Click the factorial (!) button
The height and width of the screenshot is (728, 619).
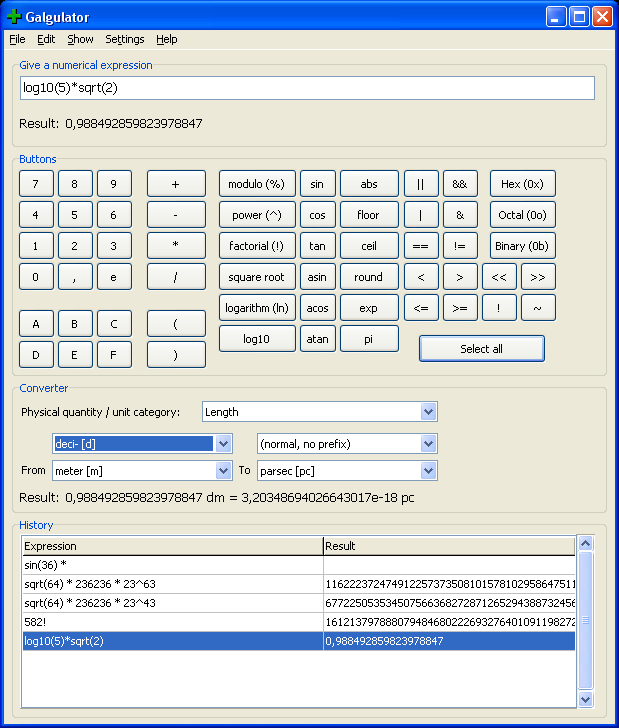257,246
